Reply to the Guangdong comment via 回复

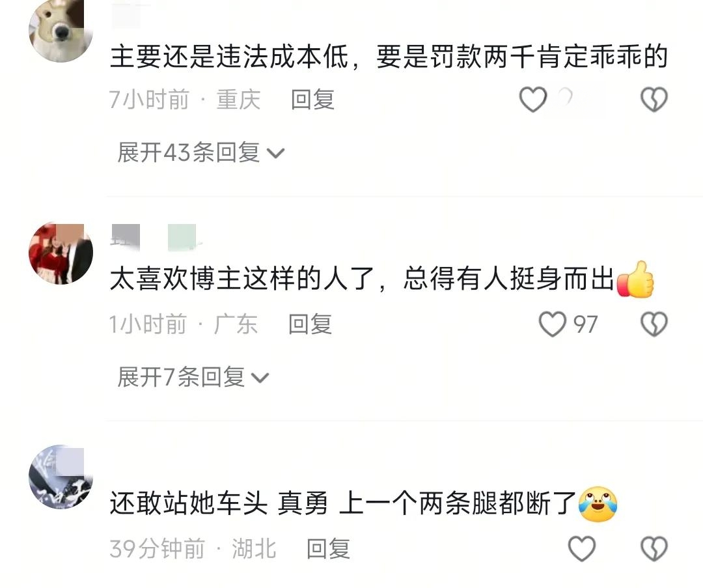click(x=310, y=324)
